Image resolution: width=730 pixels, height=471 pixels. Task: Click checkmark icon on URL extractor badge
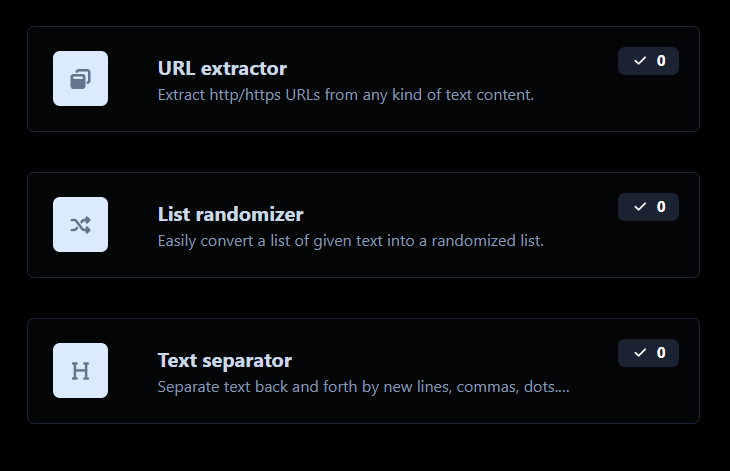point(640,61)
